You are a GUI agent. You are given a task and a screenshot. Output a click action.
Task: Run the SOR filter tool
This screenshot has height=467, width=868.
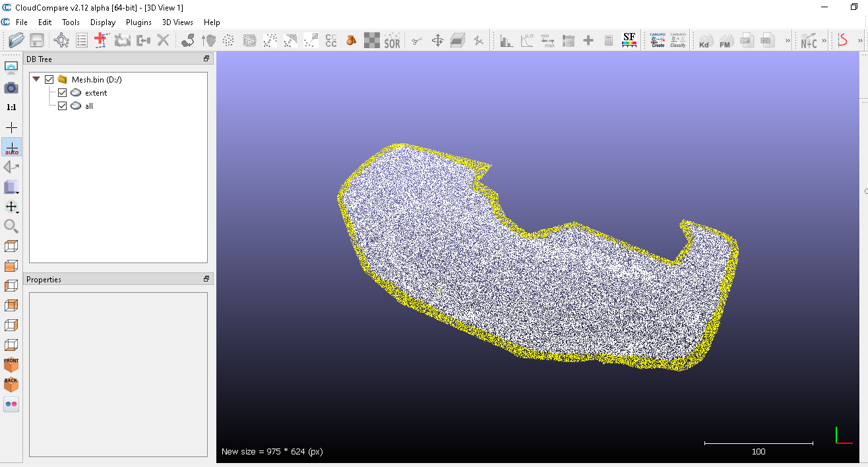[392, 41]
